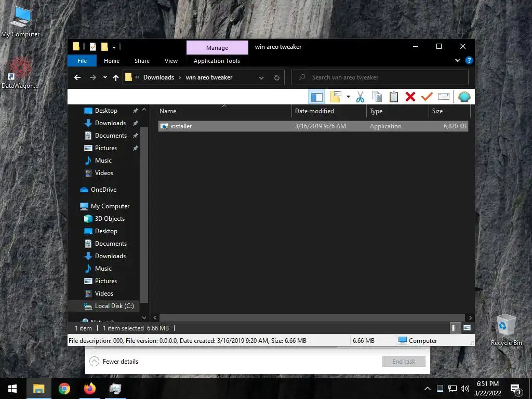
Task: Click the Properties quick access icon
Action: click(x=92, y=47)
